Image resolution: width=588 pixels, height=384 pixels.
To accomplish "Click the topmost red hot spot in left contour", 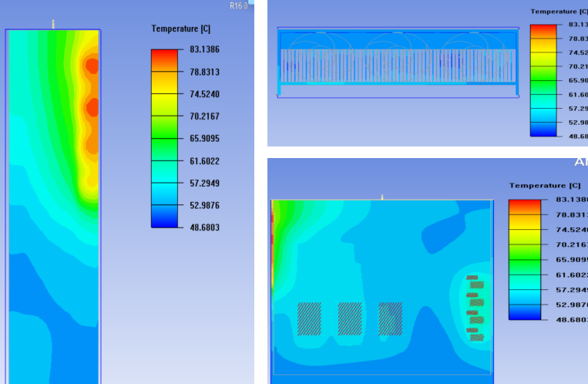I will pos(92,66).
